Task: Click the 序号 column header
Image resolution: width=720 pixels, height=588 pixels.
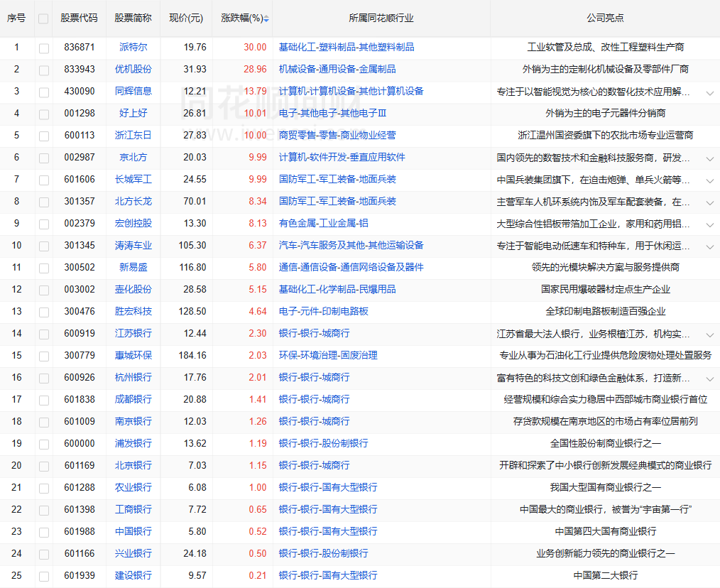Action: click(16, 18)
